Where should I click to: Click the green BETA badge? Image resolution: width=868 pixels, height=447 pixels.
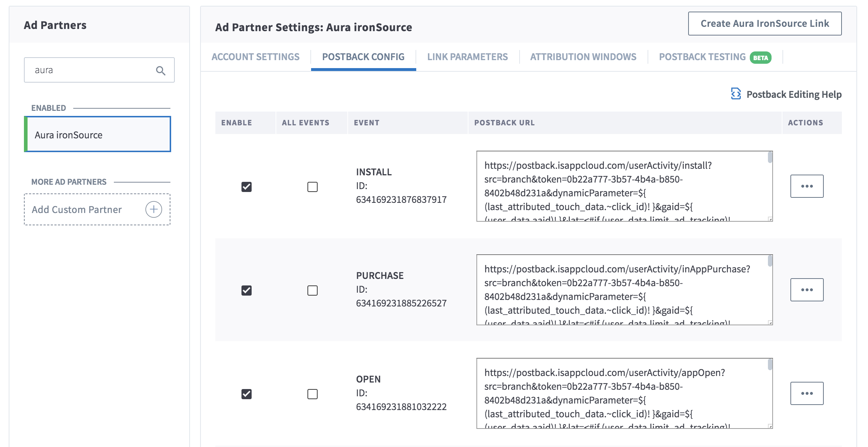760,58
